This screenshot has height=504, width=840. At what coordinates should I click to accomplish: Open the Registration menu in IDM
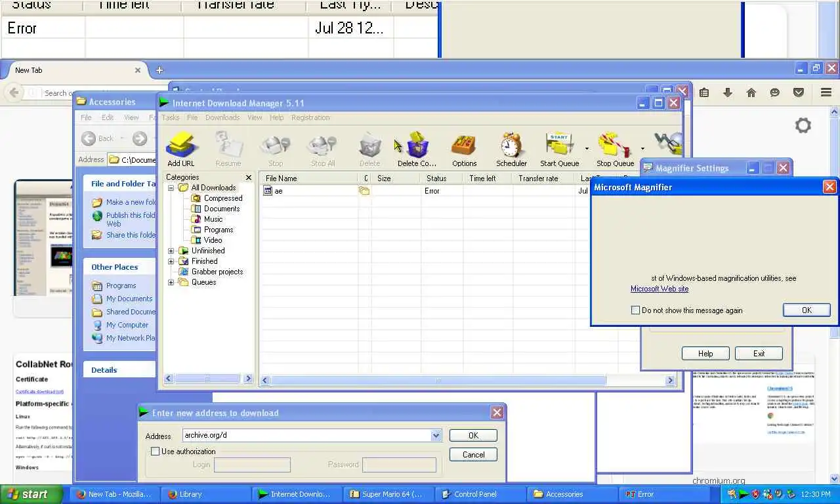(310, 117)
